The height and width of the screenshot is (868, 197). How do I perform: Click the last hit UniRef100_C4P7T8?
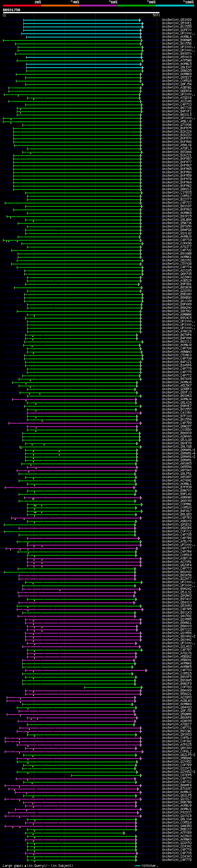[x=177, y=860]
